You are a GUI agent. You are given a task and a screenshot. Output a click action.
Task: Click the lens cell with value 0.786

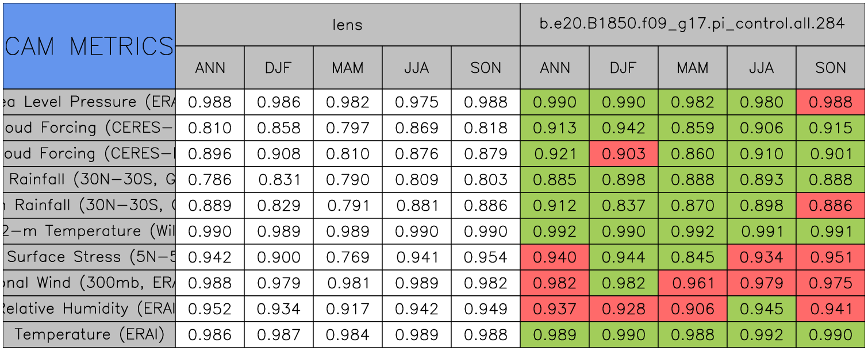pos(210,180)
